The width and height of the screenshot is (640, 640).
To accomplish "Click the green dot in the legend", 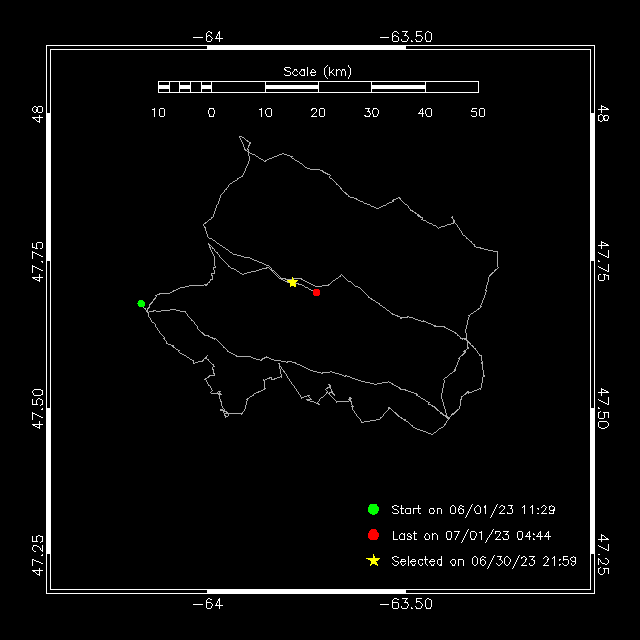I will click(373, 509).
